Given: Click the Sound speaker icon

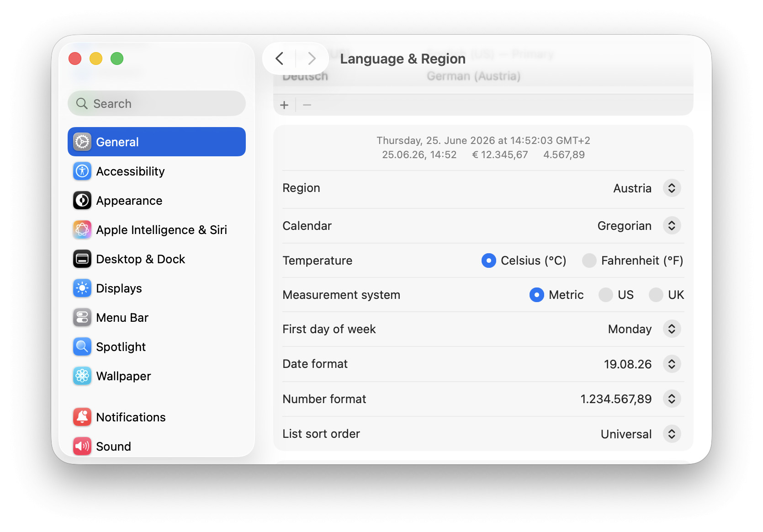Looking at the screenshot, I should tap(82, 447).
